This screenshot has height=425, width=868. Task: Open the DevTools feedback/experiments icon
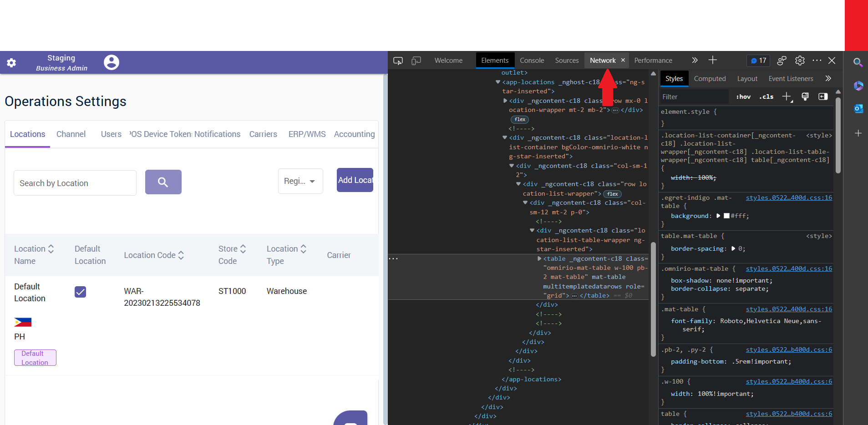(x=782, y=61)
